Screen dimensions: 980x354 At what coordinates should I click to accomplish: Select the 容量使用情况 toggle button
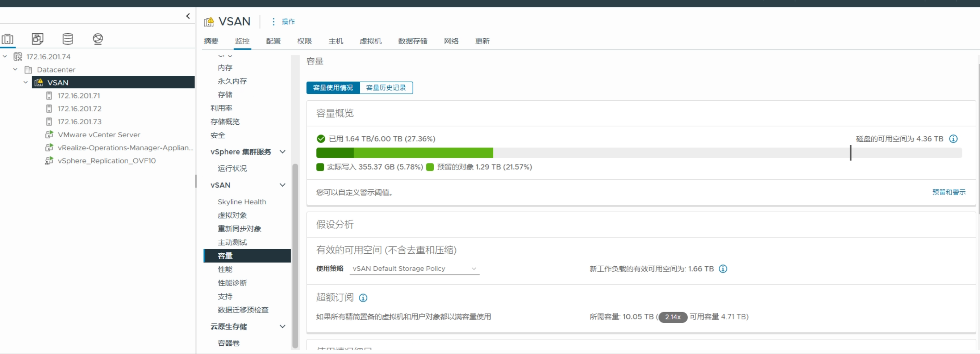(333, 88)
